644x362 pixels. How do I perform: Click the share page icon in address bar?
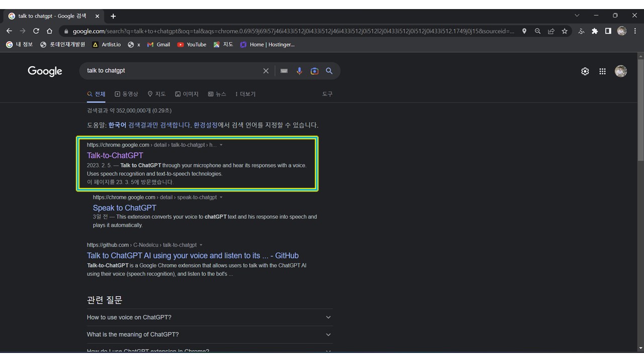pos(551,31)
